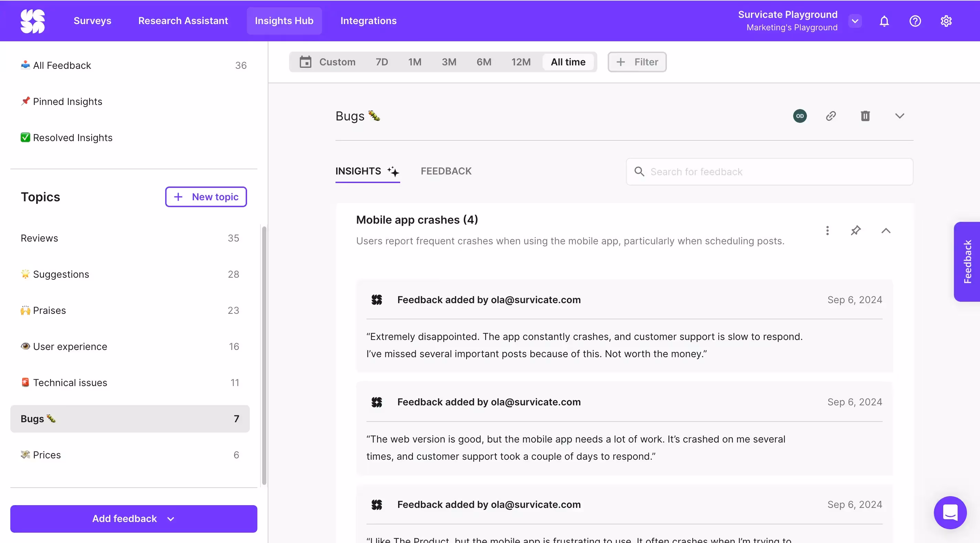Click the Extremely disappointed feedback quote

coord(584,345)
